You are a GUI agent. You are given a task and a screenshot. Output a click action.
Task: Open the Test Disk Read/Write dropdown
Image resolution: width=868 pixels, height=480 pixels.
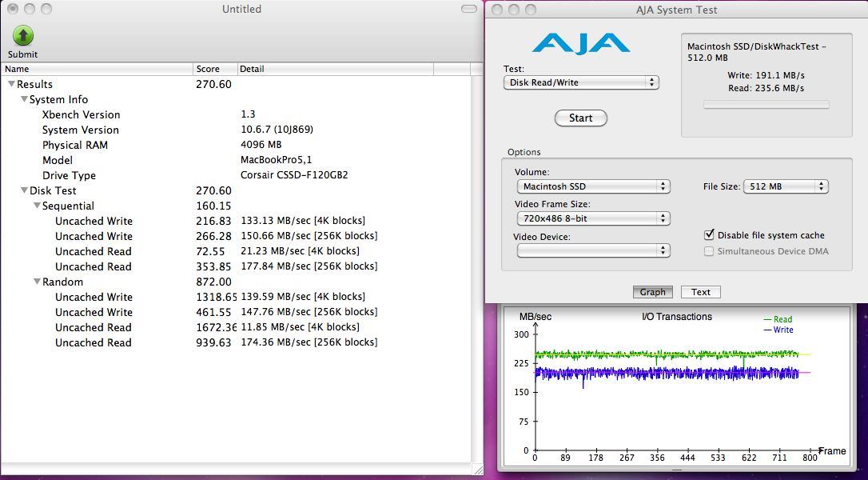tap(581, 82)
